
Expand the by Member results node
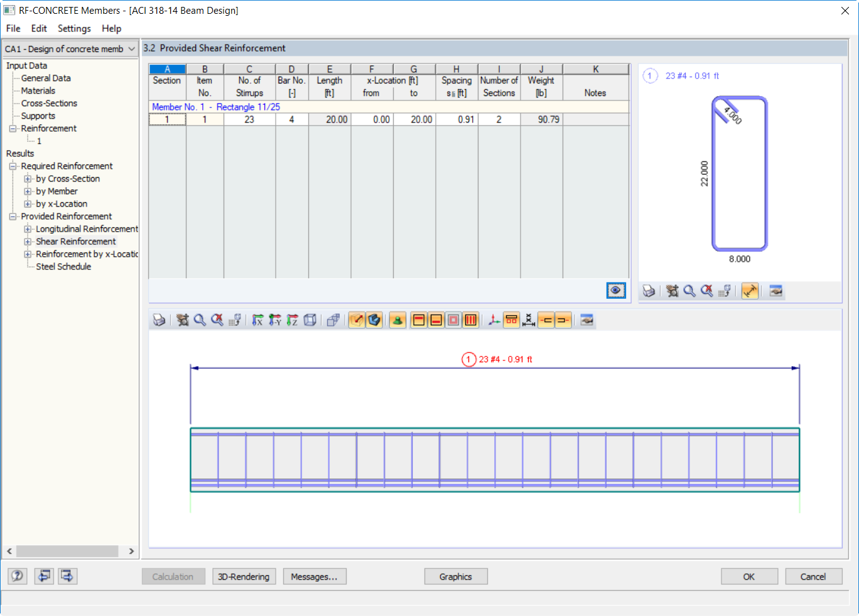tap(28, 191)
